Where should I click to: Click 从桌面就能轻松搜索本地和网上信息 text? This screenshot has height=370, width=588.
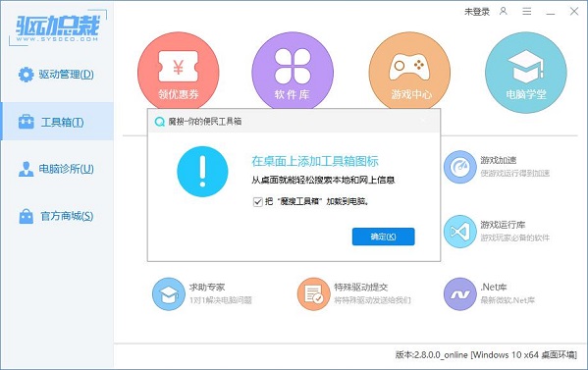pyautogui.click(x=323, y=181)
